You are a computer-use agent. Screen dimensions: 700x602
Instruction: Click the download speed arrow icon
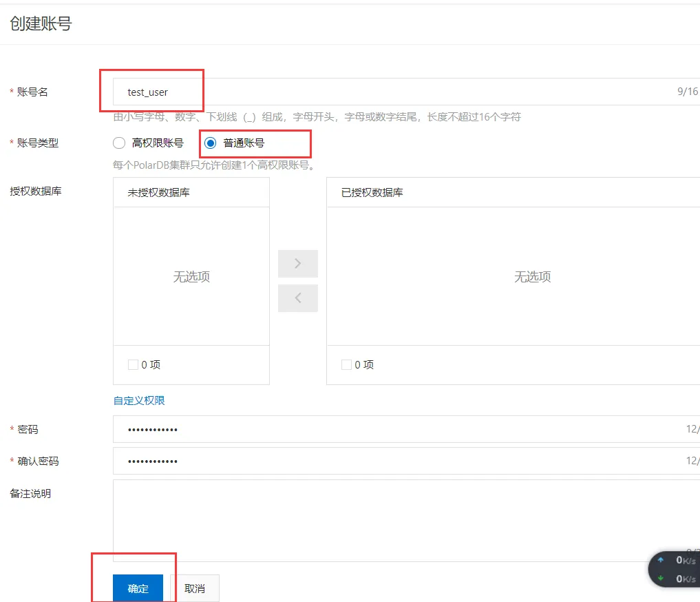661,579
